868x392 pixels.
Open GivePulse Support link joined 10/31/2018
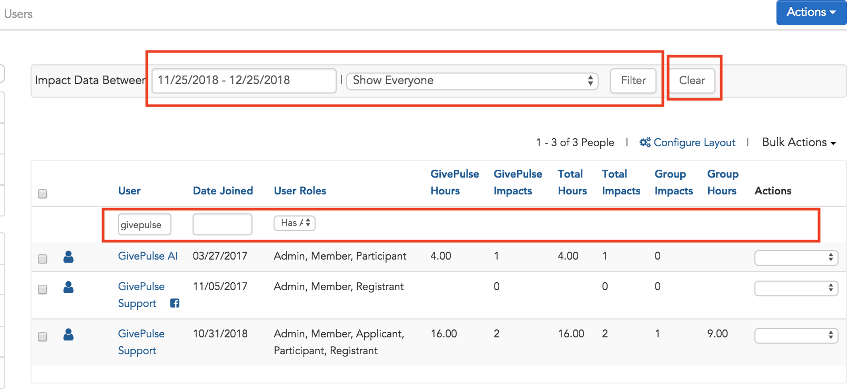tap(141, 342)
